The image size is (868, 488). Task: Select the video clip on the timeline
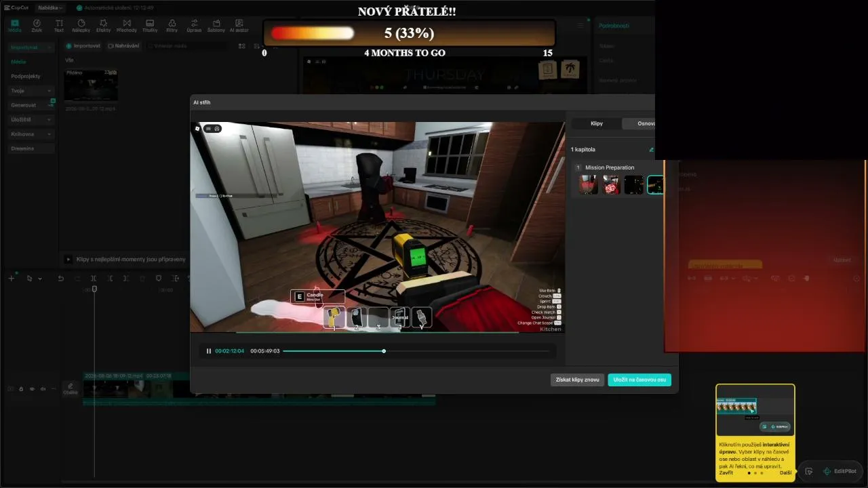coord(259,389)
